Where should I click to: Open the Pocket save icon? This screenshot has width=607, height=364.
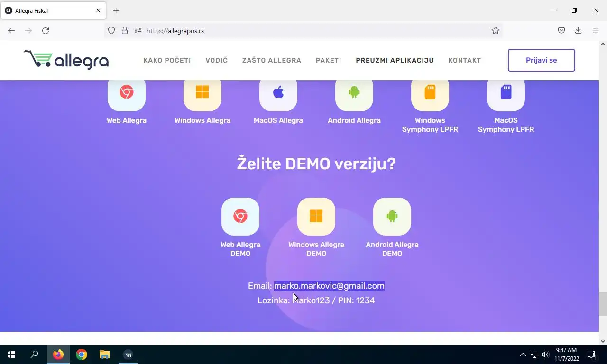coord(561,31)
